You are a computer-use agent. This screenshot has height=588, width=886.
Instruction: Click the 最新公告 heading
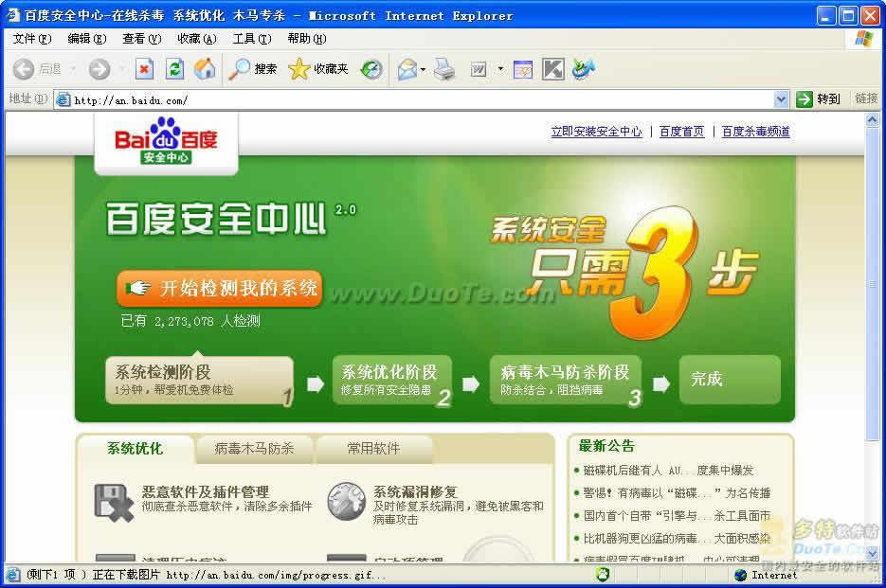click(606, 446)
